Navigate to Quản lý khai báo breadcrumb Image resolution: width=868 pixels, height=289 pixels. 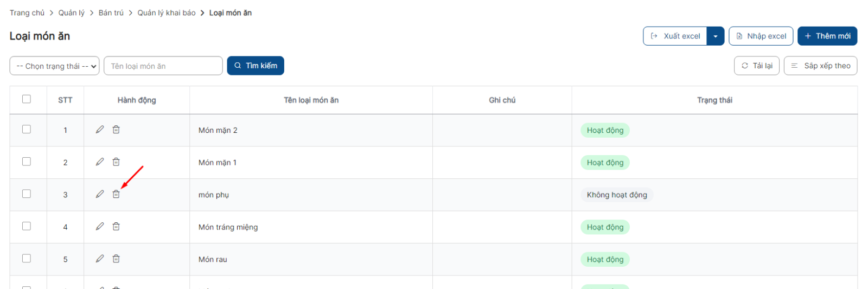[x=167, y=12]
